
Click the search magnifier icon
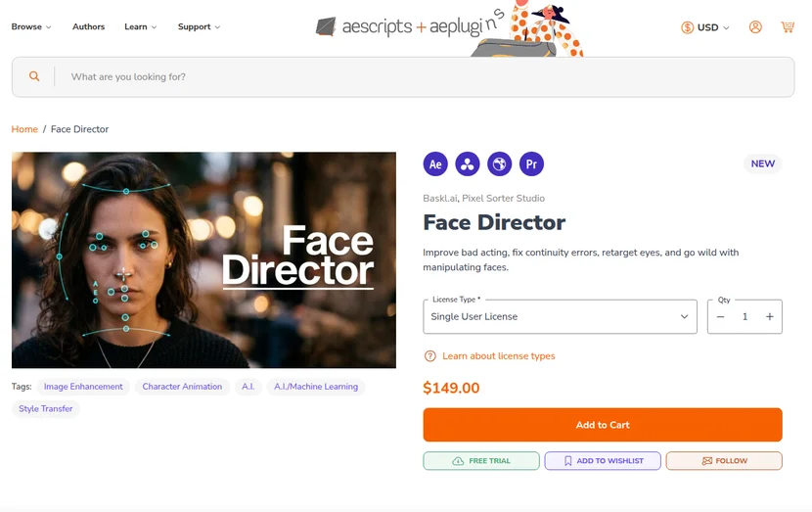34,76
